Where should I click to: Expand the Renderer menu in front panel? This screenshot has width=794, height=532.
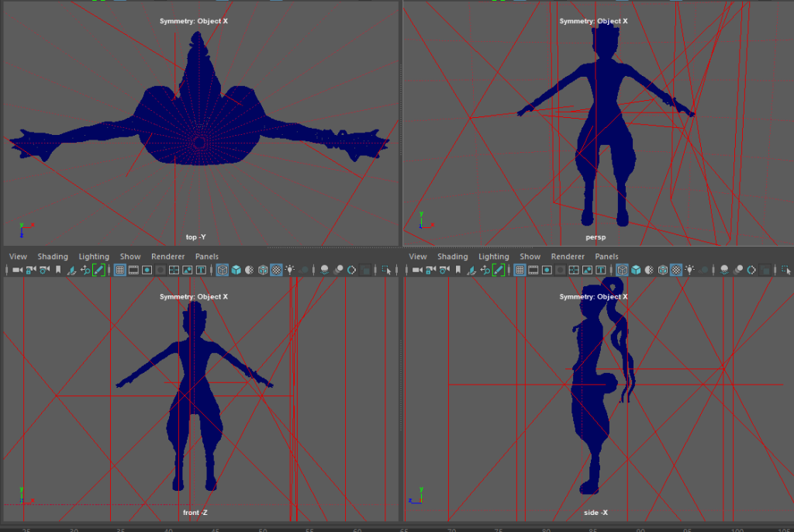[167, 257]
